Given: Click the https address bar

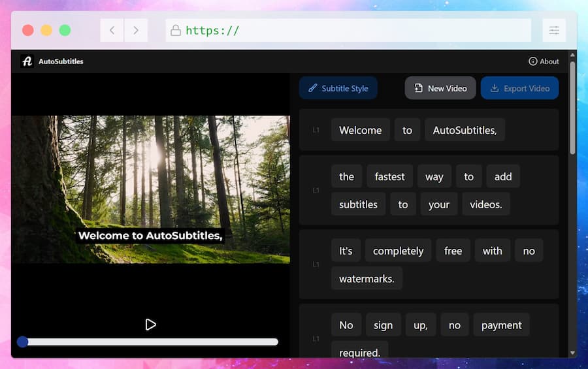Looking at the screenshot, I should point(348,31).
